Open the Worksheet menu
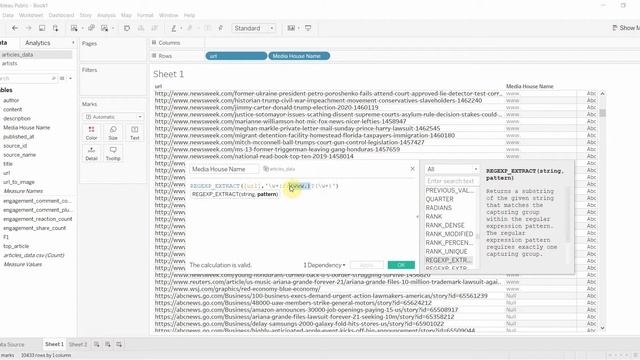Screen dimensions: 640x360 coord(31,15)
